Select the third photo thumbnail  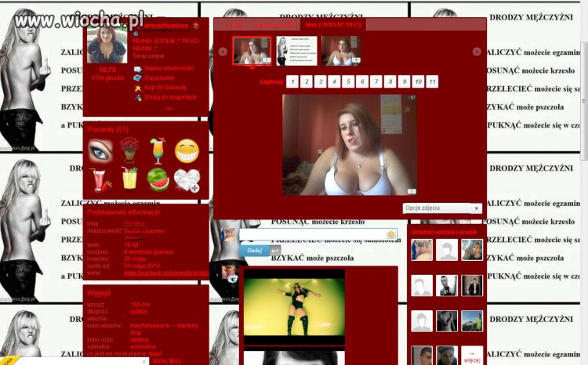pyautogui.click(x=341, y=51)
